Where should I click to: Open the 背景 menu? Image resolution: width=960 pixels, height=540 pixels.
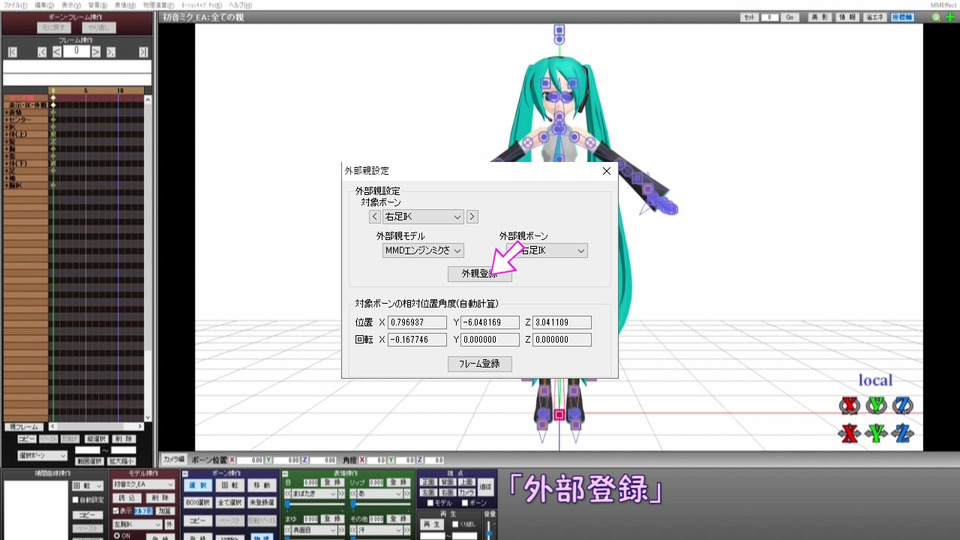pos(97,4)
